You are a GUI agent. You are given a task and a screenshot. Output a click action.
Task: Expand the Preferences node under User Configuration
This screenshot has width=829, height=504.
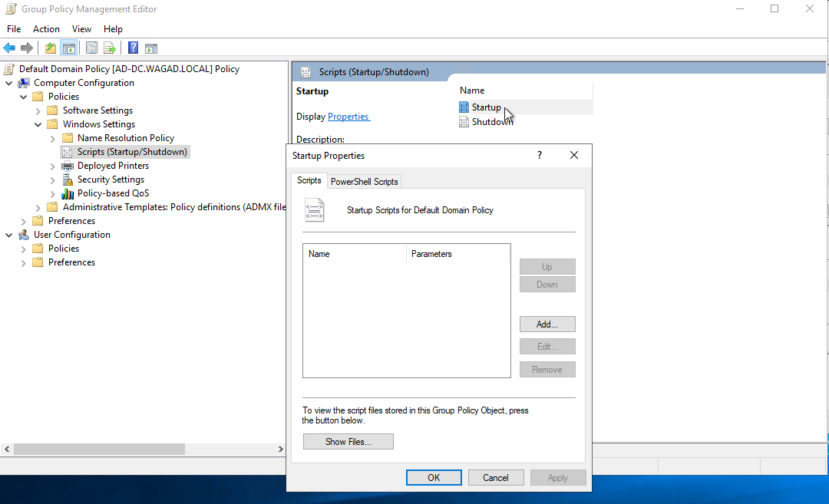(23, 262)
